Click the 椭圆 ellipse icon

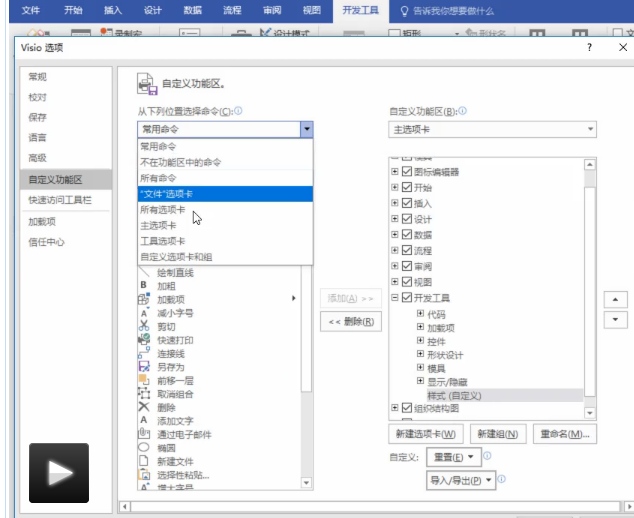(x=144, y=447)
